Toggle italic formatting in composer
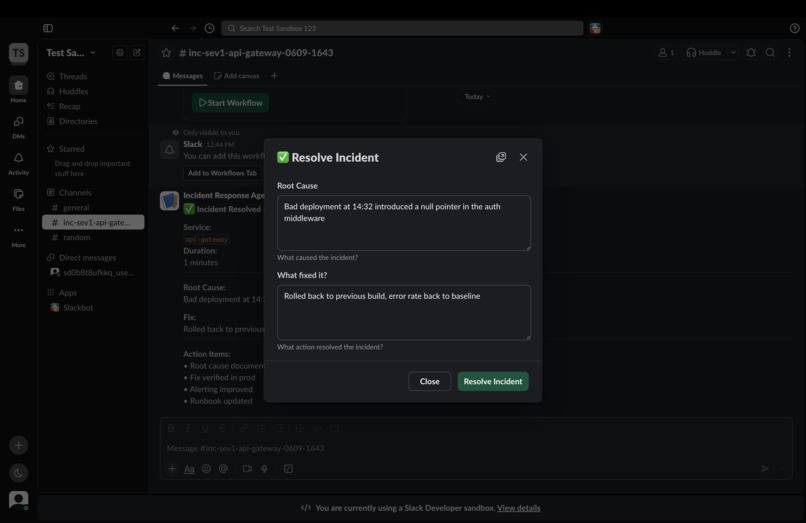The height and width of the screenshot is (523, 806). coord(188,428)
